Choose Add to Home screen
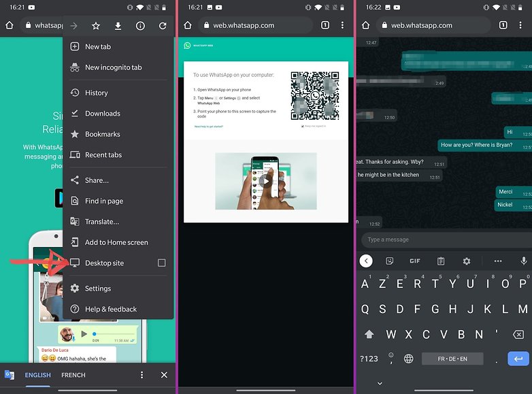Screen dimensions: 532x394 118,242
